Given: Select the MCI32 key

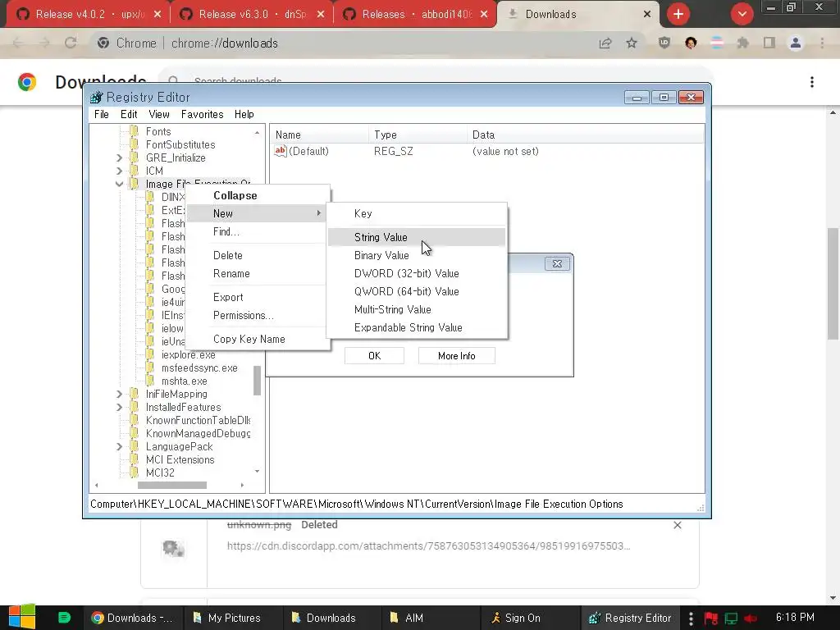Looking at the screenshot, I should [x=160, y=472].
